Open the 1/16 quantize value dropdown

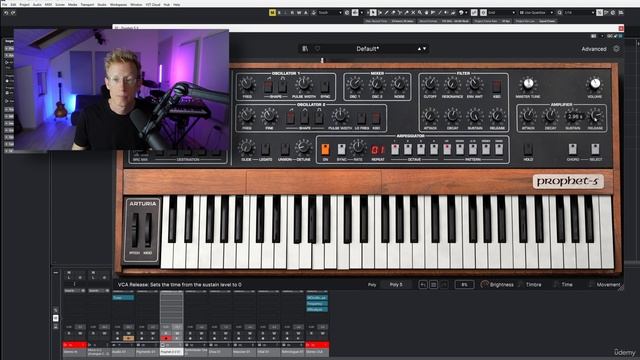click(x=579, y=13)
